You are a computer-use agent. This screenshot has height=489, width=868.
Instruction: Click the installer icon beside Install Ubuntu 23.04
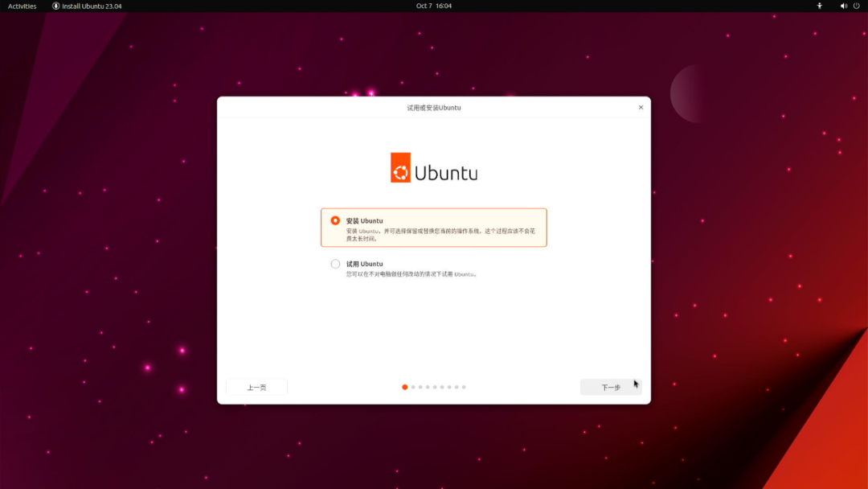click(56, 6)
